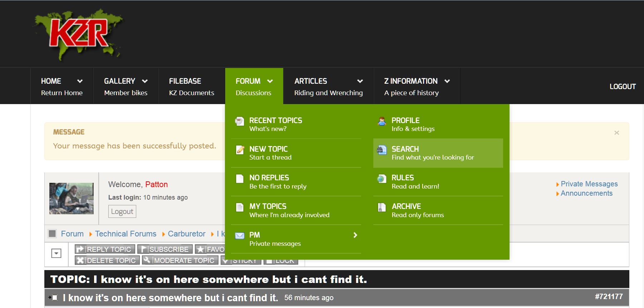Click the user avatar thumbnail
This screenshot has height=308, width=644.
72,199
